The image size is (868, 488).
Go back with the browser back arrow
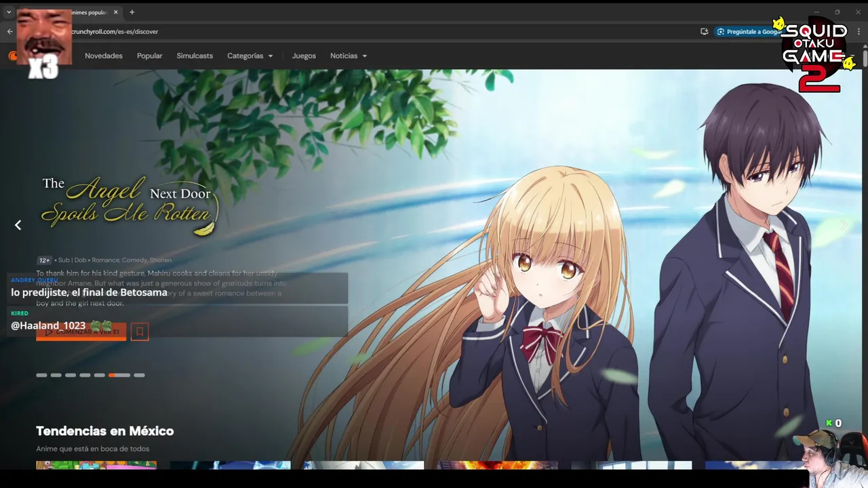[x=9, y=31]
